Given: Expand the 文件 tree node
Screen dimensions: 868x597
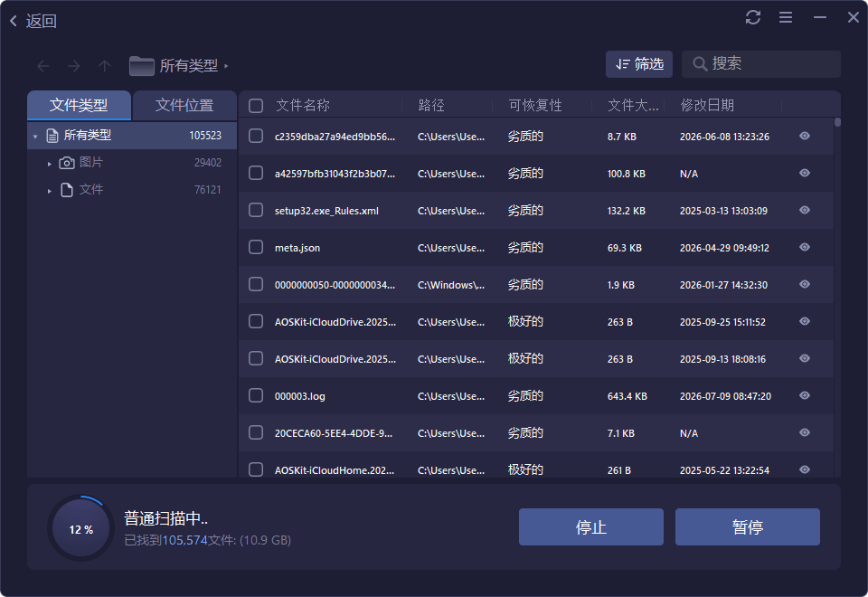Looking at the screenshot, I should click(49, 191).
